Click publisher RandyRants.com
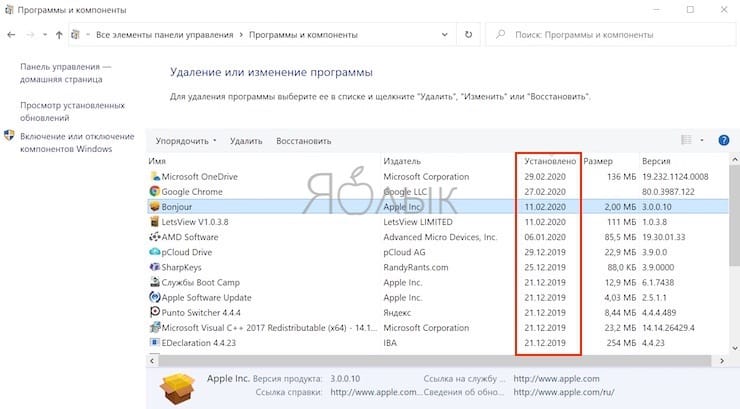740x409 pixels. pos(416,267)
